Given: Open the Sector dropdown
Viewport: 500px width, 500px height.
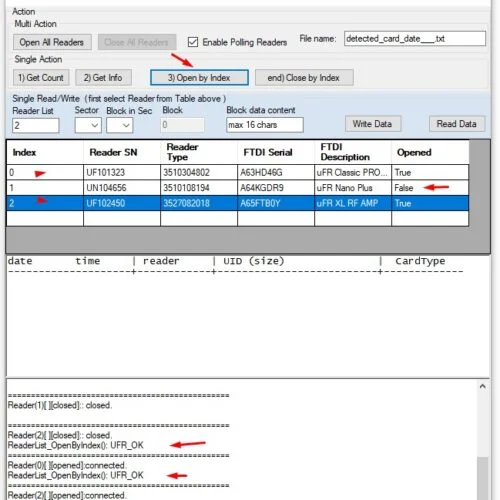Looking at the screenshot, I should click(x=88, y=126).
